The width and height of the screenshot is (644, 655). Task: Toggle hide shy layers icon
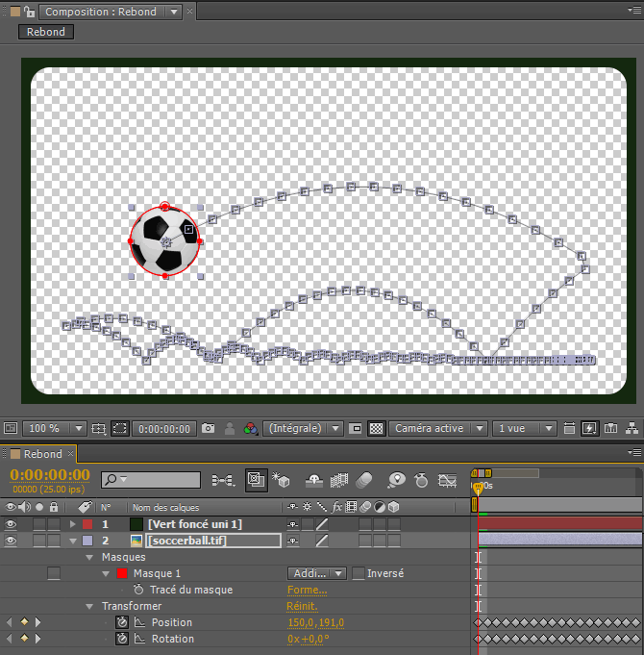coord(314,480)
